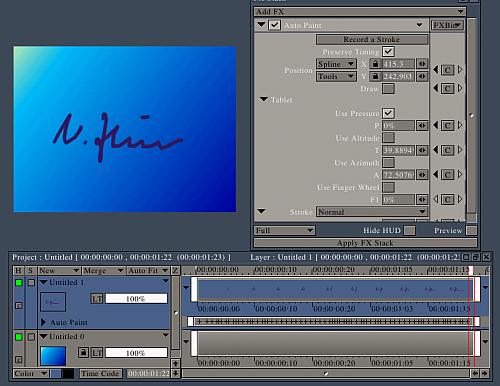The height and width of the screenshot is (386, 500).
Task: Toggle the S checkbox for Untitled 1
Action: tap(31, 283)
